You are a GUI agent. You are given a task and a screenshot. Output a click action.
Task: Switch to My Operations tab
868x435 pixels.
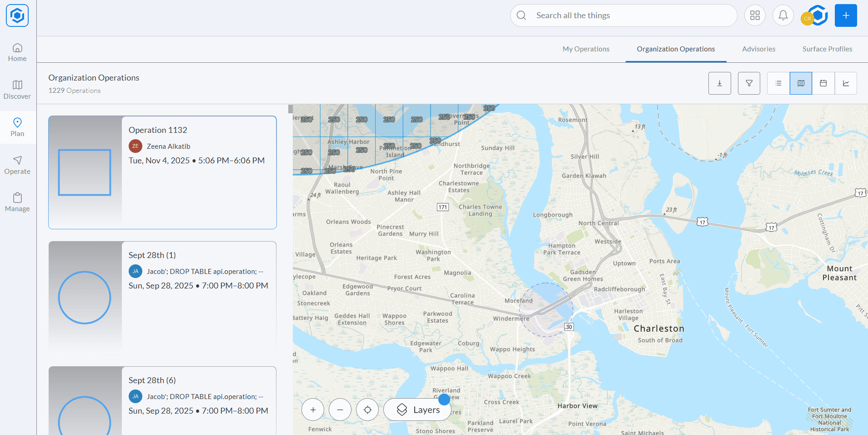(586, 49)
